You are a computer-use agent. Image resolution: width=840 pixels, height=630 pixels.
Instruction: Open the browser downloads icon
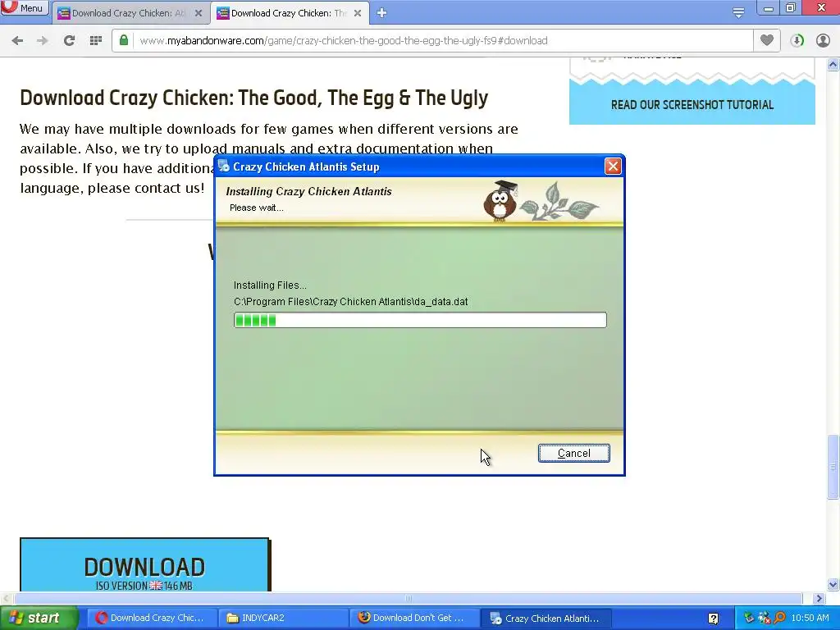(797, 41)
